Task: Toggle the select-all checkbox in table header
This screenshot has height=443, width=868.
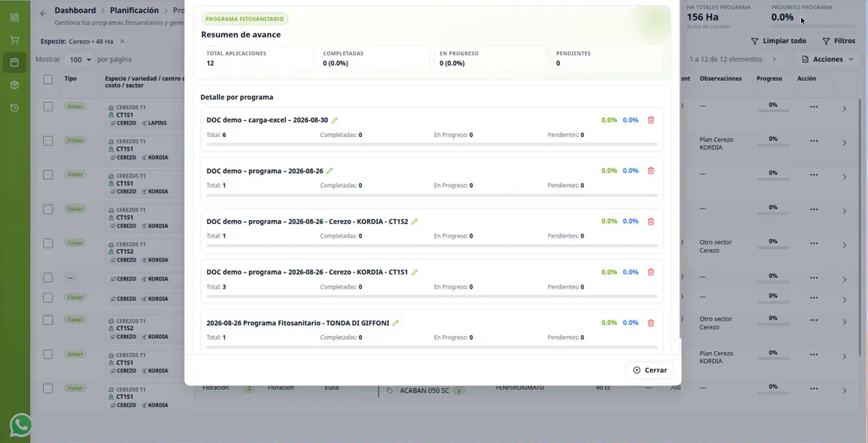Action: (x=48, y=79)
